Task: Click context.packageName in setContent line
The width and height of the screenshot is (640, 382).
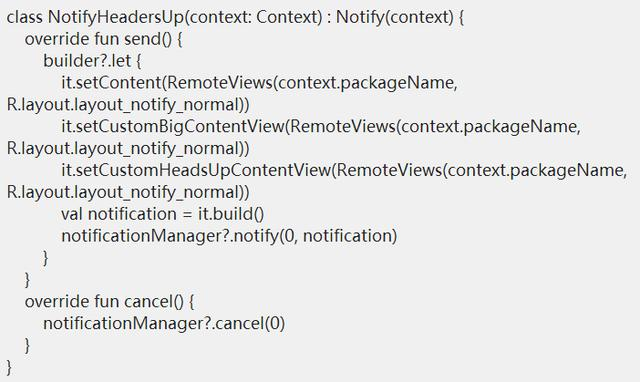Action: 366,83
